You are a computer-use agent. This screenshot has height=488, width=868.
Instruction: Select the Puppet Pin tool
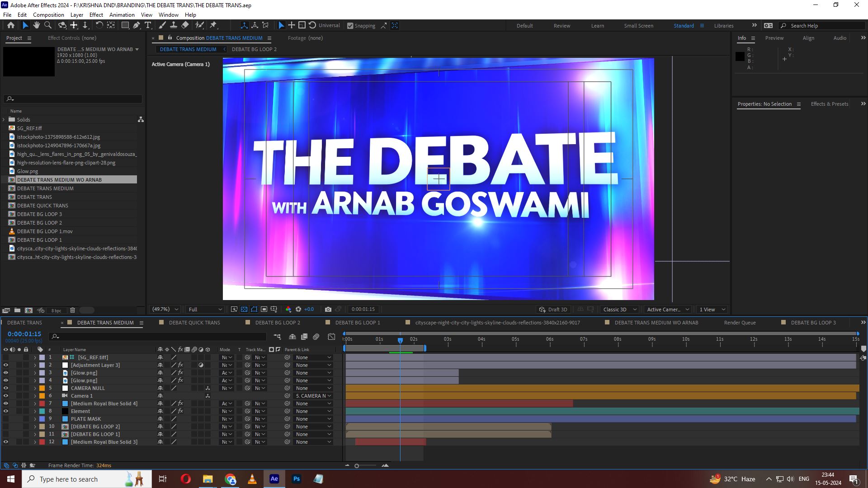[214, 25]
